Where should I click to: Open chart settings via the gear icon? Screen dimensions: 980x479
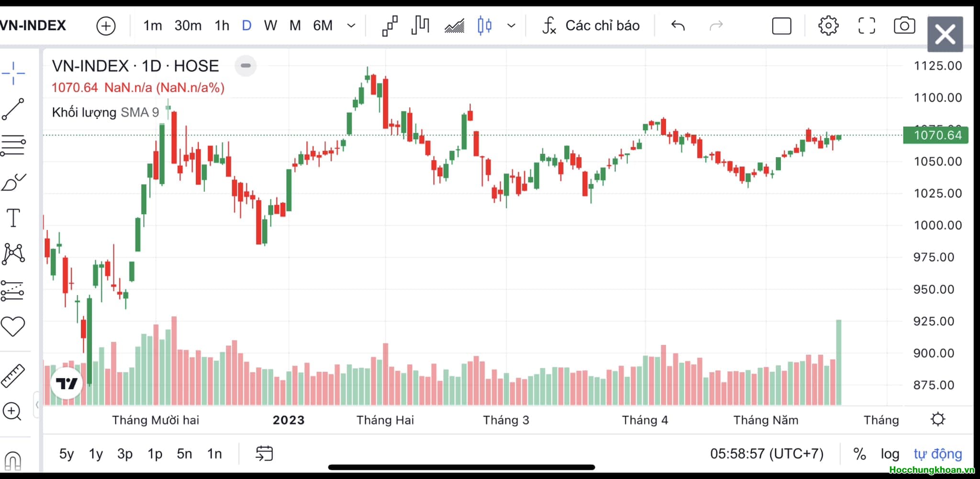pyautogui.click(x=828, y=25)
